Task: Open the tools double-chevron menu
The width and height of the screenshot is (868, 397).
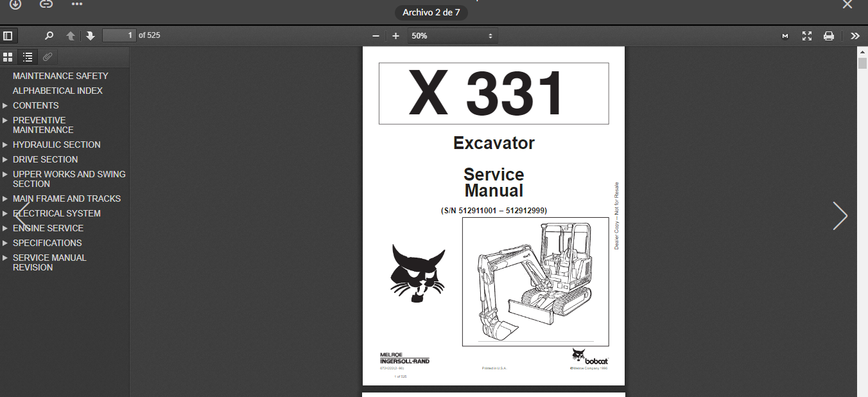Action: (855, 36)
